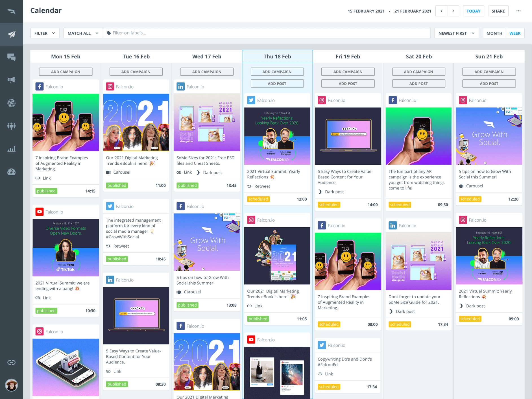Select the Sun 21 Feb column header
This screenshot has width=532, height=399.
489,56
